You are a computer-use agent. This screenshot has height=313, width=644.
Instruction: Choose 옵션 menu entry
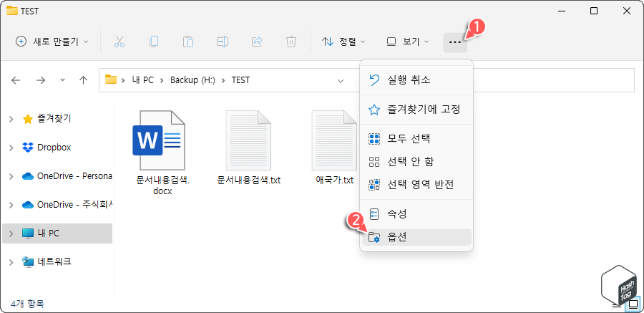[x=416, y=237]
